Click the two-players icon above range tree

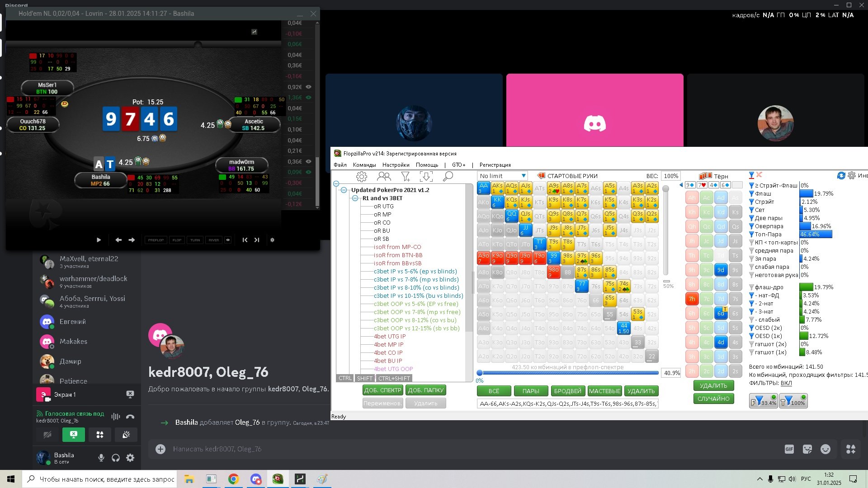(384, 176)
